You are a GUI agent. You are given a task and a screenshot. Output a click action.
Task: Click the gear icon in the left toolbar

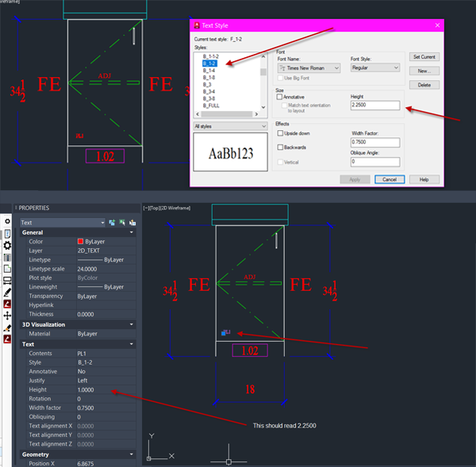8,246
